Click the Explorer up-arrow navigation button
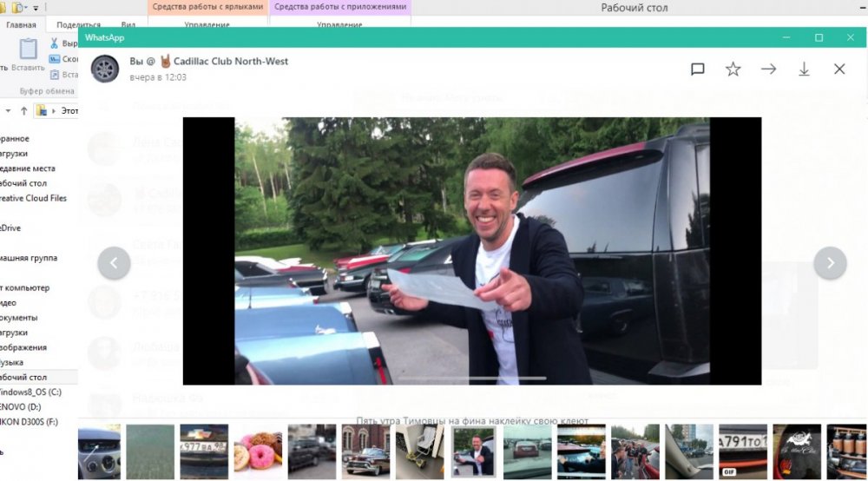The width and height of the screenshot is (868, 481). [23, 110]
